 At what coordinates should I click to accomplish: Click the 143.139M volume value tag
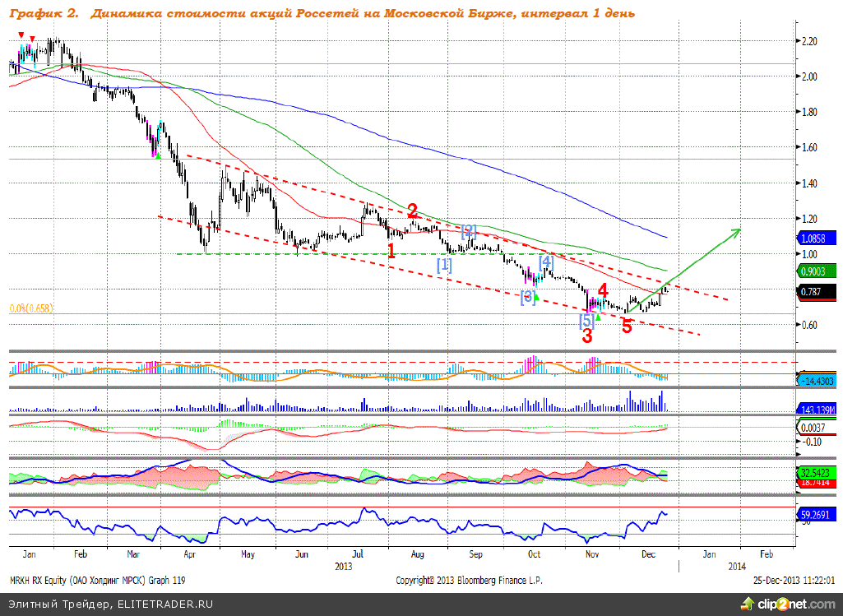(x=816, y=409)
